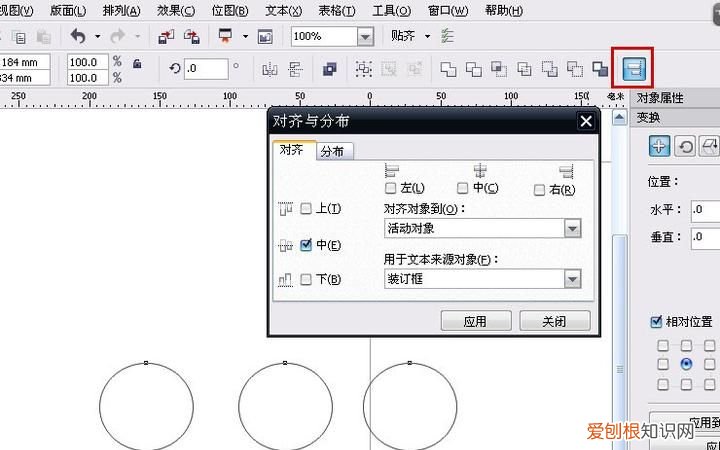Screen dimensions: 720x450
Task: Click the Weld shapes icon
Action: (449, 69)
